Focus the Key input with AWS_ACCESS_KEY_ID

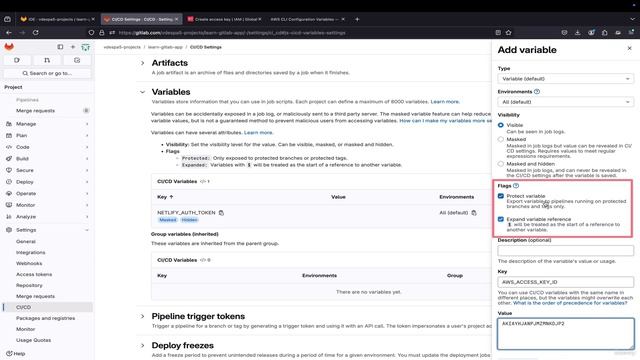(x=565, y=282)
